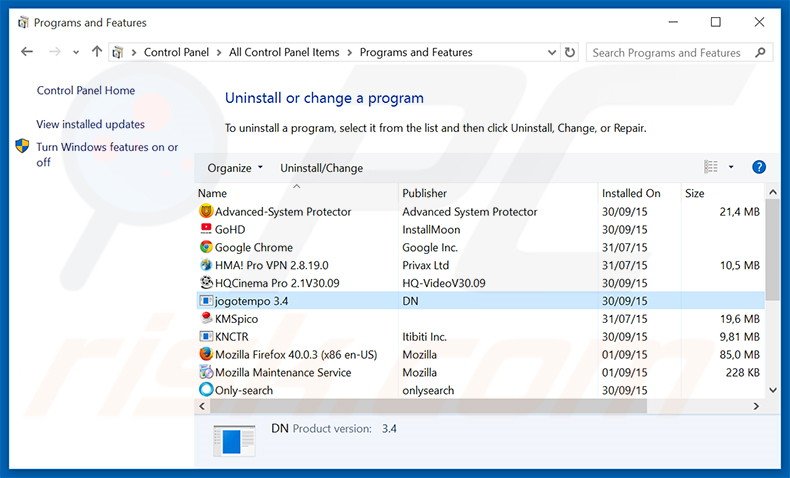This screenshot has width=790, height=478.
Task: Go back with the left arrow
Action: 27,52
